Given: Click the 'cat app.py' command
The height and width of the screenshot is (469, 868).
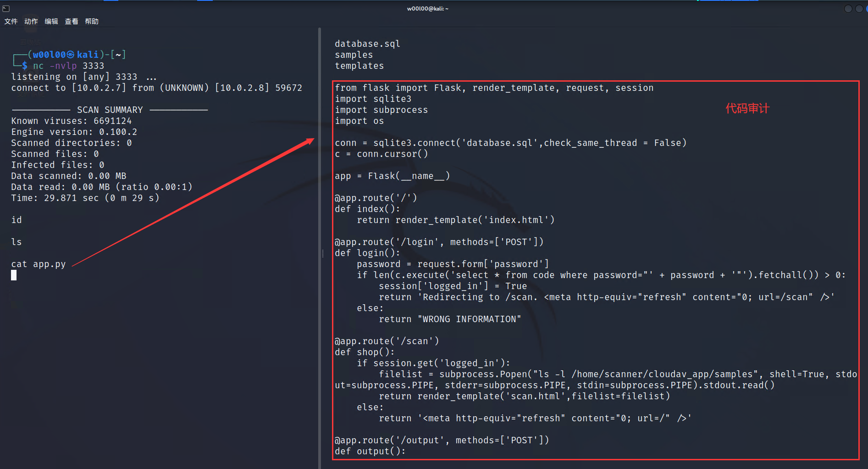Looking at the screenshot, I should (x=39, y=264).
